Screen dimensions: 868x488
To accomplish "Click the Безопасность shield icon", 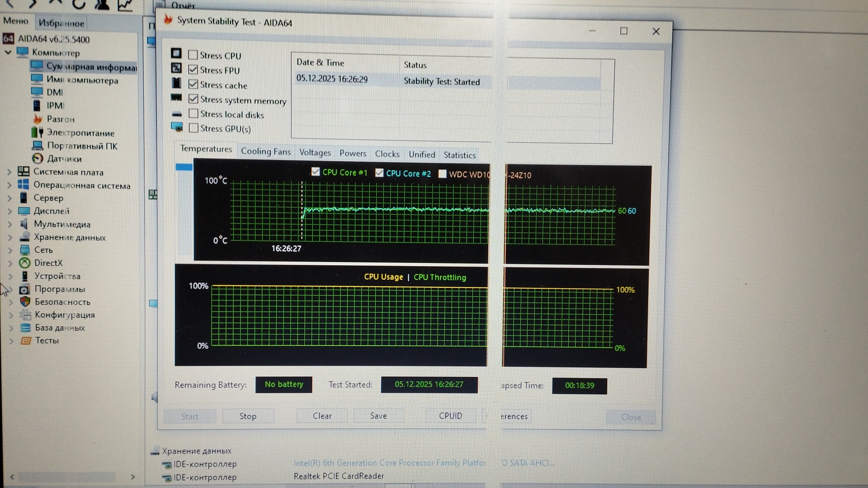I will (x=25, y=301).
